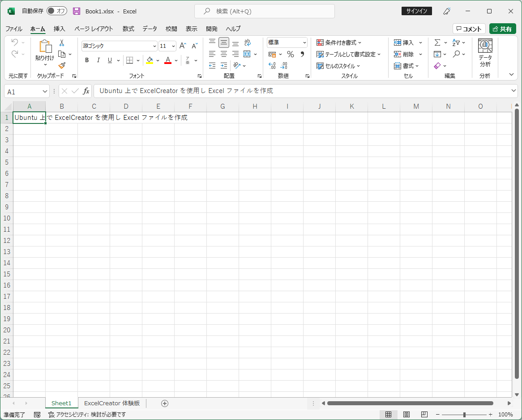522x420 pixels.
Task: Select column H header
Action: click(x=255, y=106)
